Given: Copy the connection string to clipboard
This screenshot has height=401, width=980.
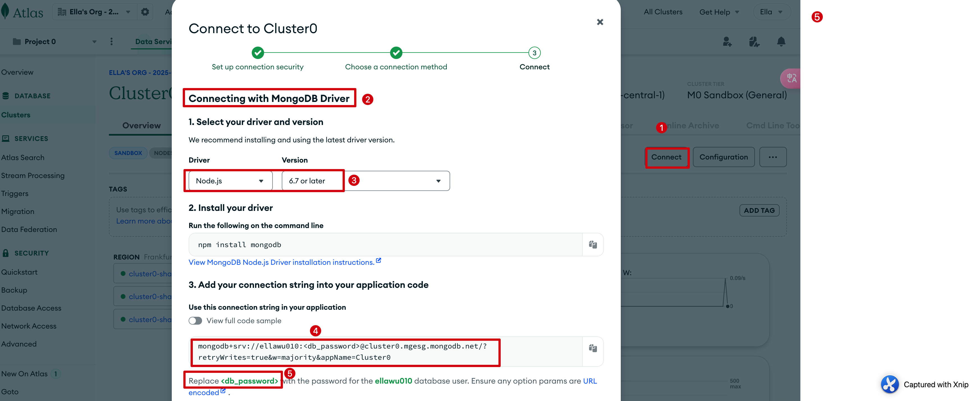Looking at the screenshot, I should tap(592, 348).
